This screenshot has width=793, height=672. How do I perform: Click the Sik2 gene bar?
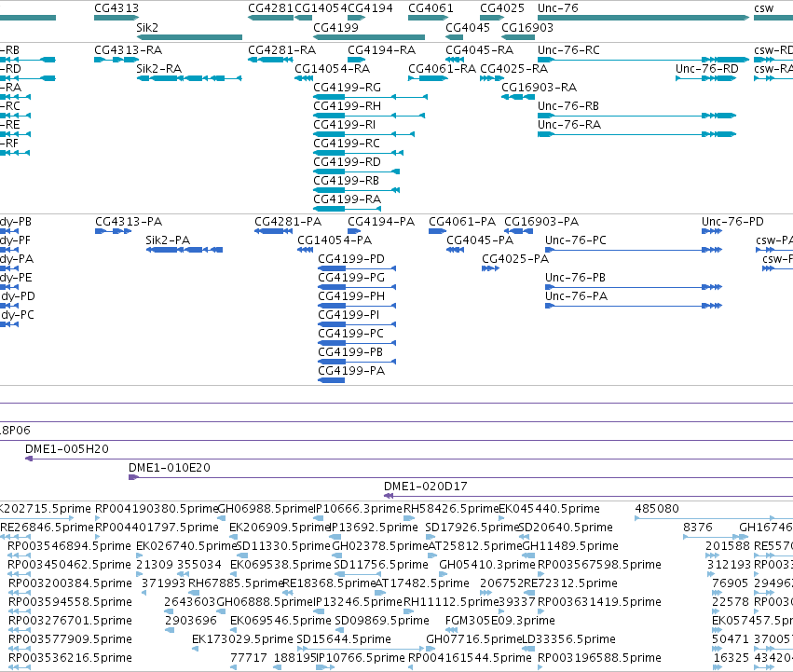[x=190, y=37]
